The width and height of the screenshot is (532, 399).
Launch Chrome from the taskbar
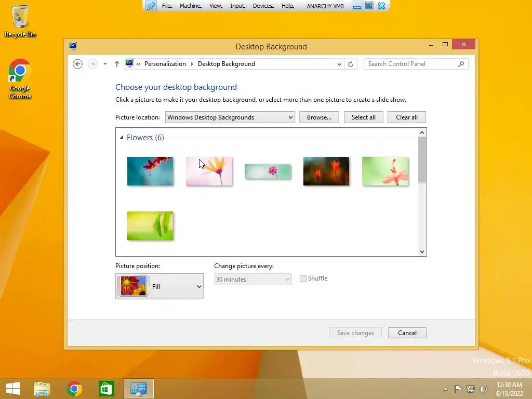point(74,389)
